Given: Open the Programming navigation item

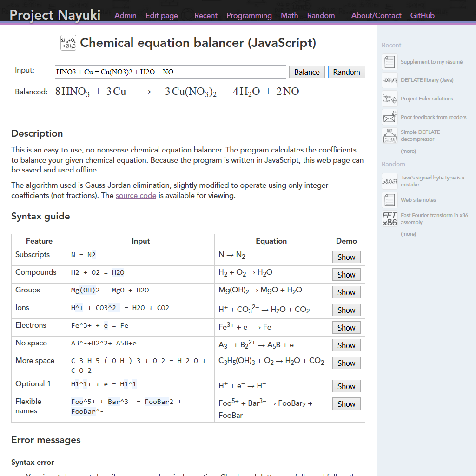Looking at the screenshot, I should pos(249,15).
